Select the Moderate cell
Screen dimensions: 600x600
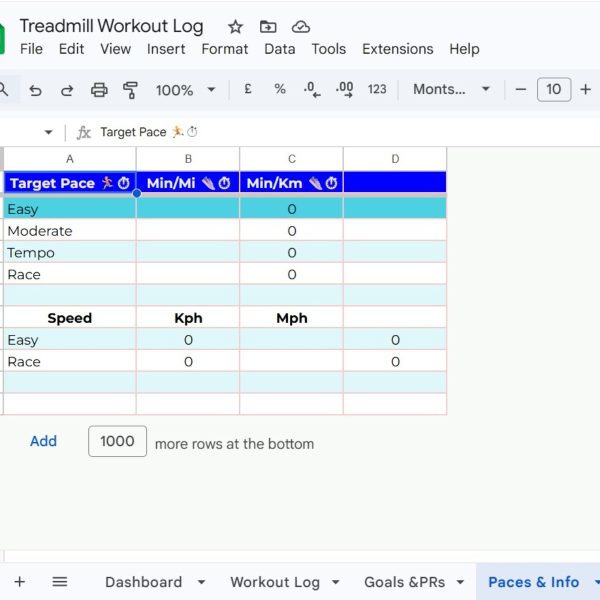coord(70,231)
